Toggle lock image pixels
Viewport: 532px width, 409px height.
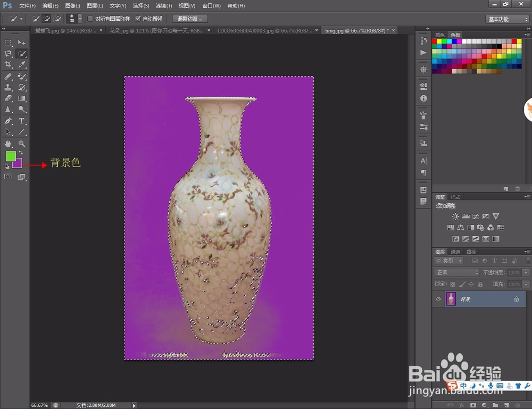(462, 284)
